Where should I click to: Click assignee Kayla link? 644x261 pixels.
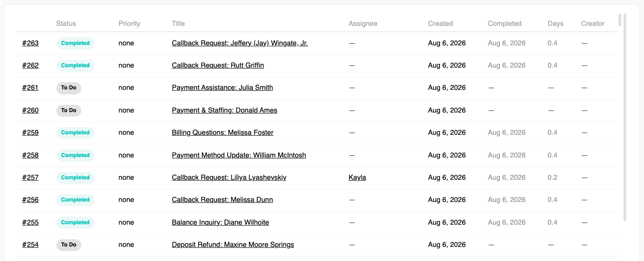(x=357, y=177)
